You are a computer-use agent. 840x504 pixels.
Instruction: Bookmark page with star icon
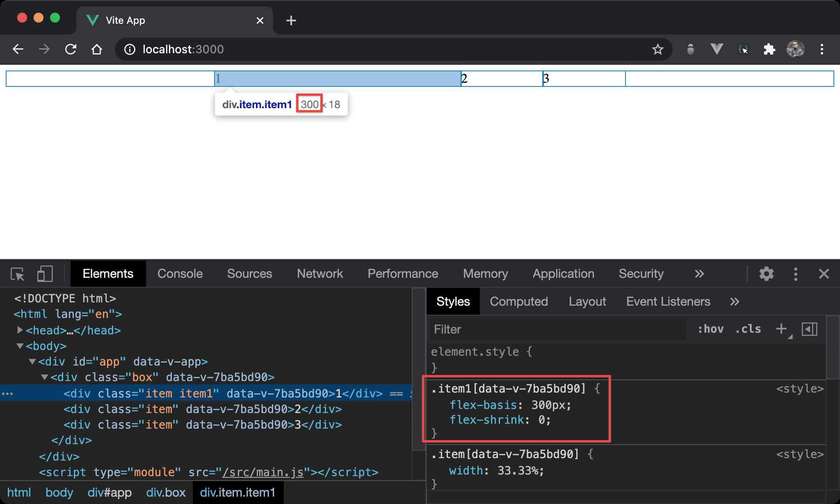pos(657,50)
